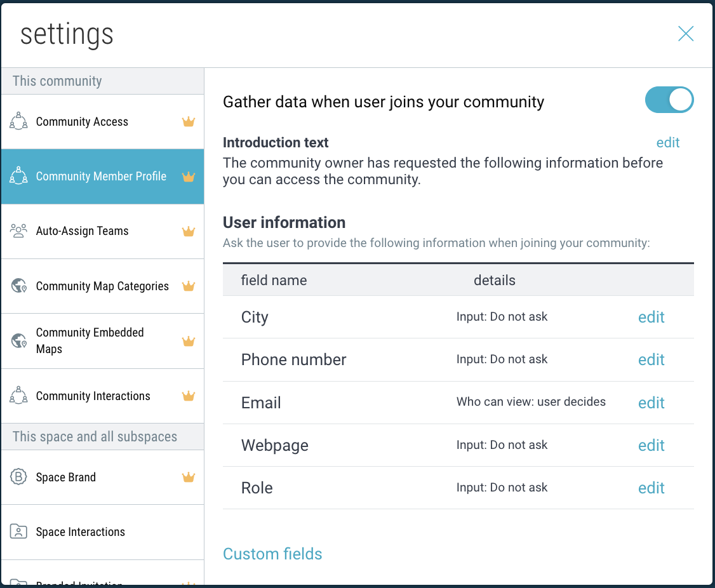Click the Community Access people icon

(19, 121)
